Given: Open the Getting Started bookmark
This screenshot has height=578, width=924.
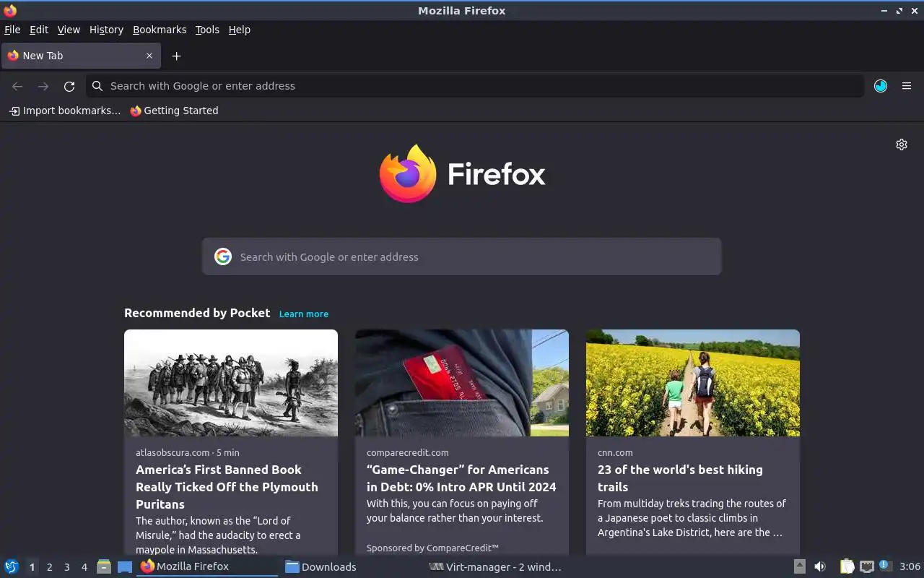Looking at the screenshot, I should pyautogui.click(x=174, y=111).
